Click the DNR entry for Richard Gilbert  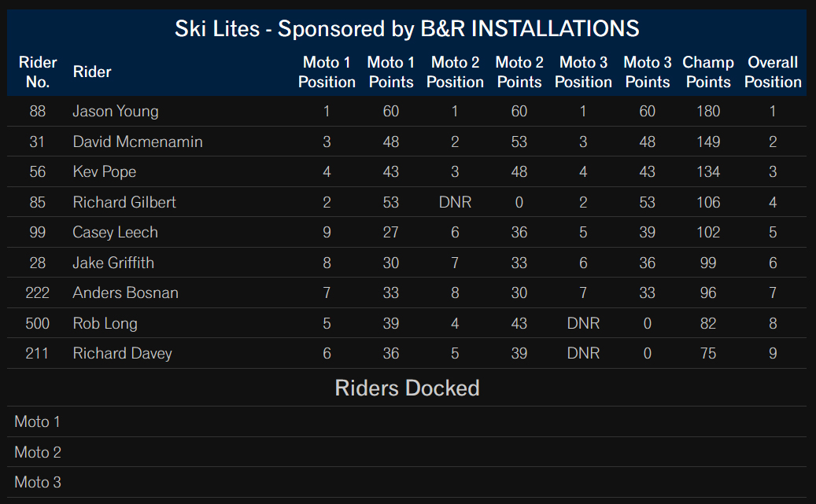point(455,202)
